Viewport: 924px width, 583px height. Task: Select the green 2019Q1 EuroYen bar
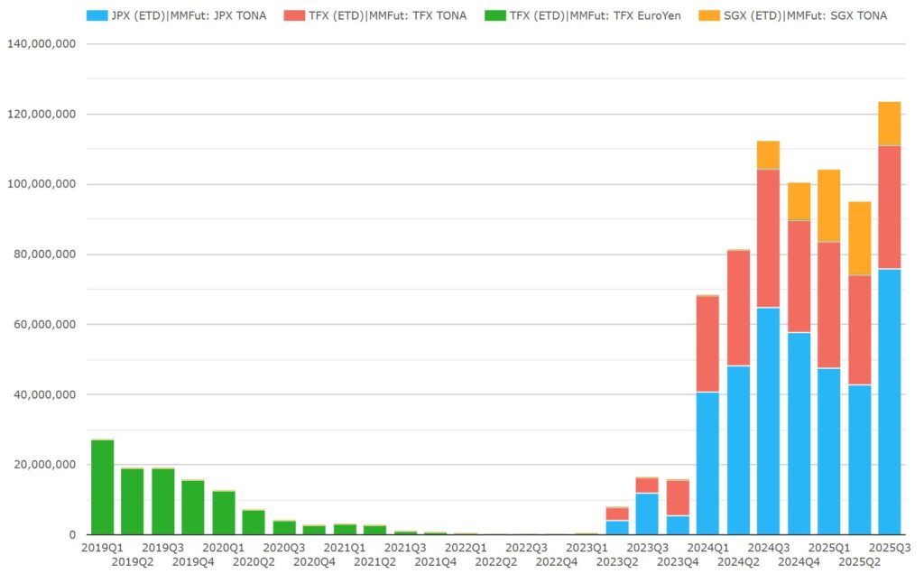click(103, 487)
